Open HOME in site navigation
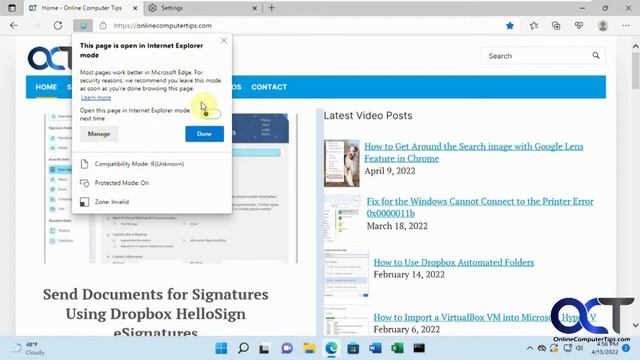This screenshot has height=360, width=640. click(46, 87)
